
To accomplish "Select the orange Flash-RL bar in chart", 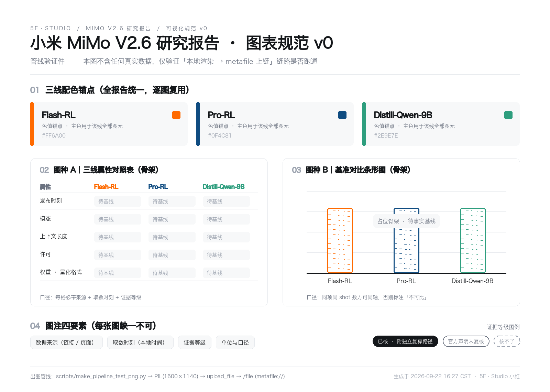I will click(x=340, y=240).
